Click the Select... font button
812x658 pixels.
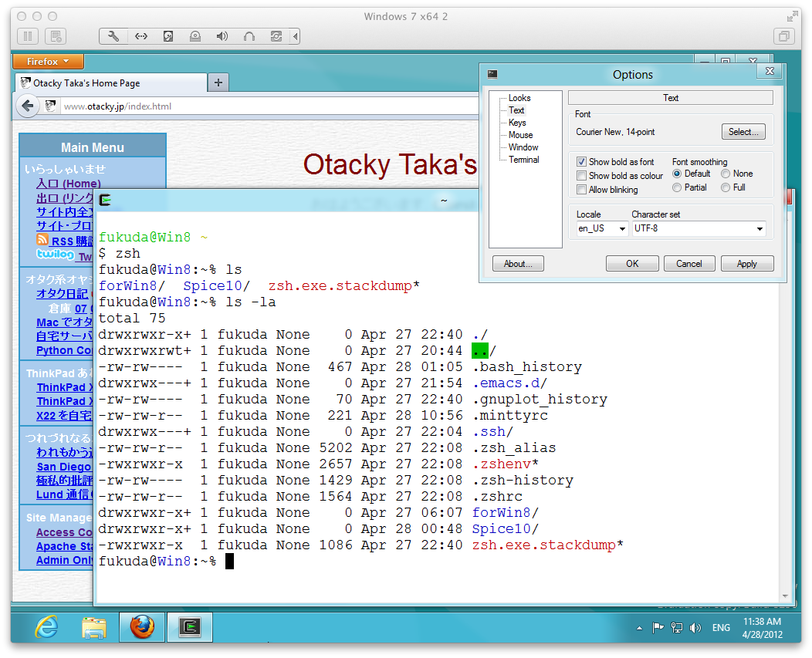click(x=743, y=132)
